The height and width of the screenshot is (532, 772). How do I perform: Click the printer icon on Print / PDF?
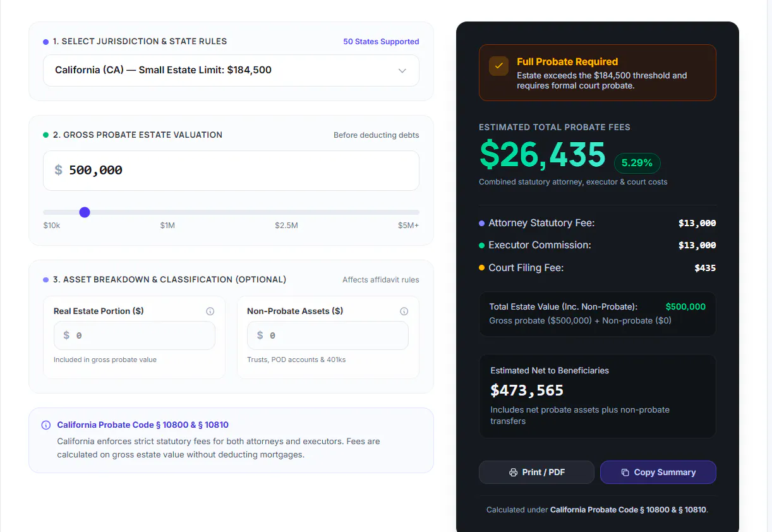click(x=514, y=473)
